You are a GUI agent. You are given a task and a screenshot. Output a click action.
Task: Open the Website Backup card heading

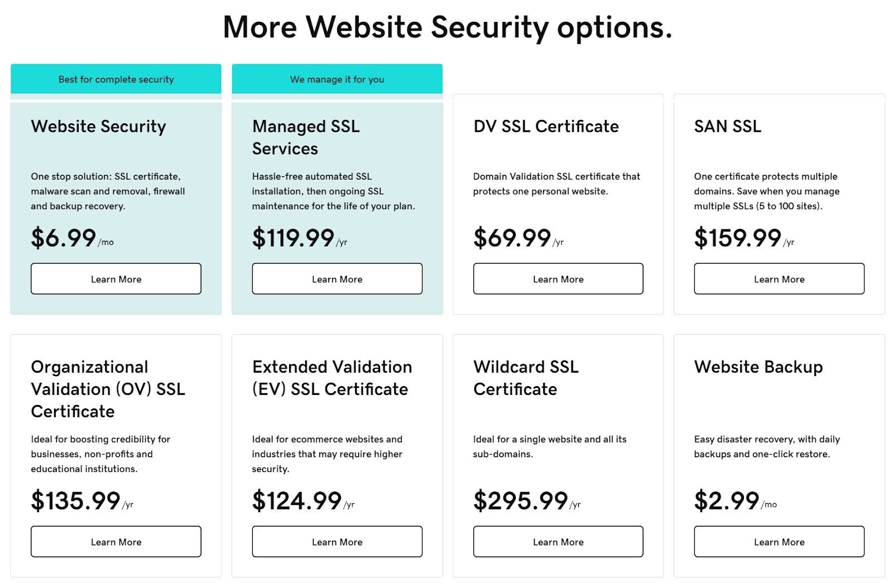758,368
